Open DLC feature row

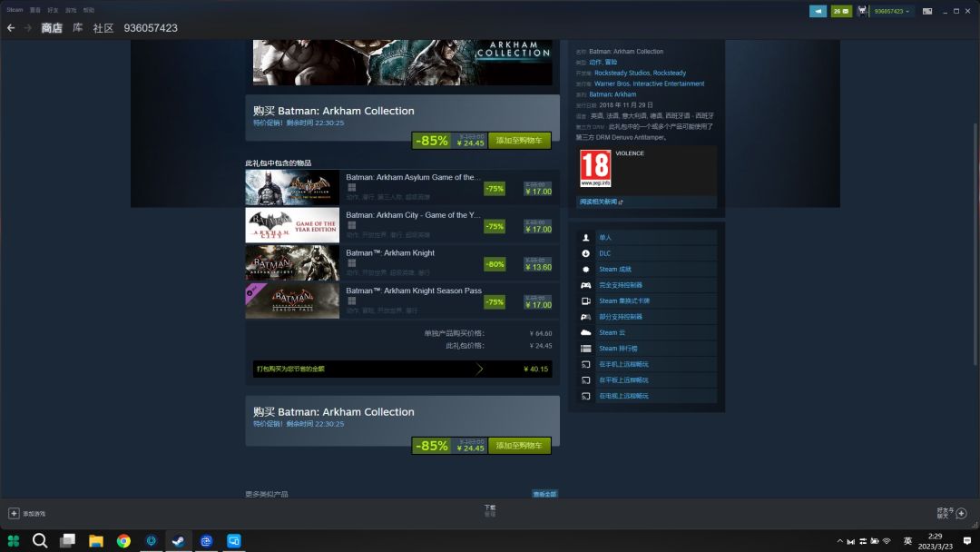point(646,253)
